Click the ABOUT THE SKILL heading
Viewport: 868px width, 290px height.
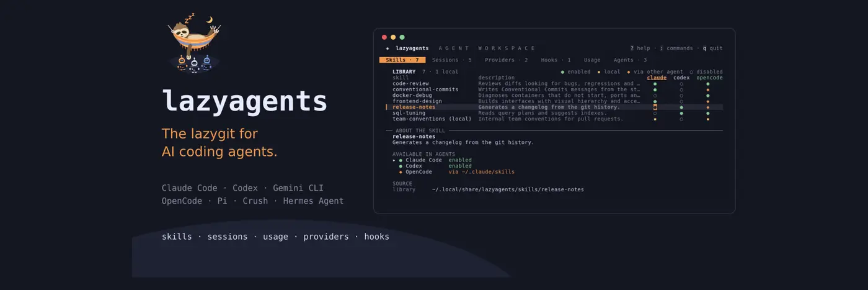(x=420, y=130)
